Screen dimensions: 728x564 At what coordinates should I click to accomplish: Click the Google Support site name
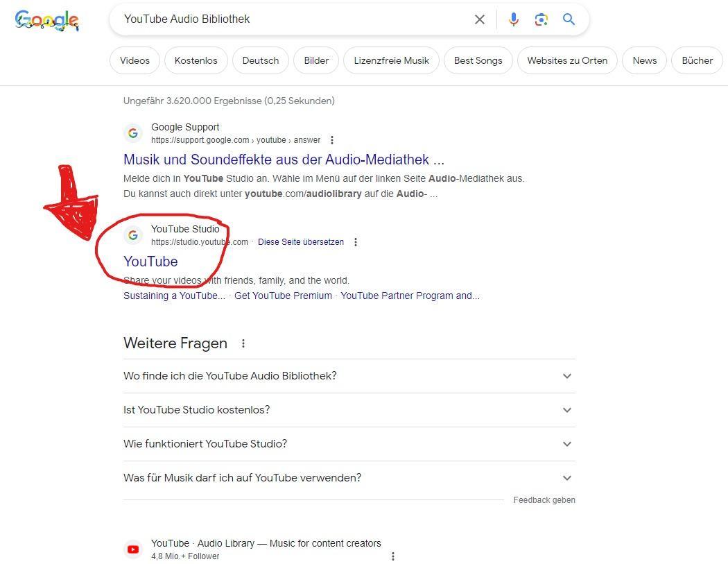(x=185, y=127)
